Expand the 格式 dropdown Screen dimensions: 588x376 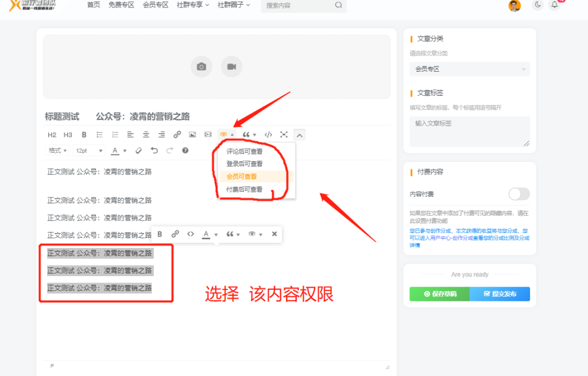(57, 150)
